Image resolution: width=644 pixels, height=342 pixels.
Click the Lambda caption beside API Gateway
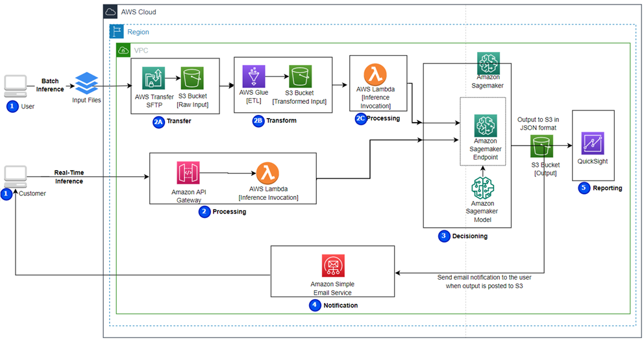click(x=269, y=193)
